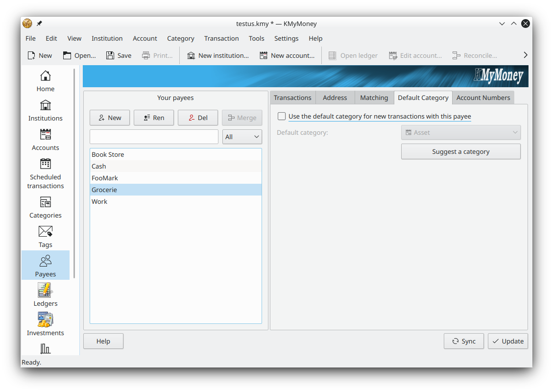The image size is (553, 392).
Task: Click New institution toolbar button
Action: [x=217, y=55]
